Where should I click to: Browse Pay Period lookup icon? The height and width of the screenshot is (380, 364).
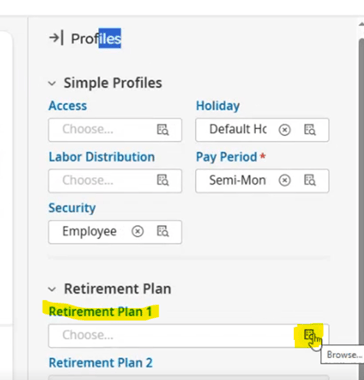310,180
